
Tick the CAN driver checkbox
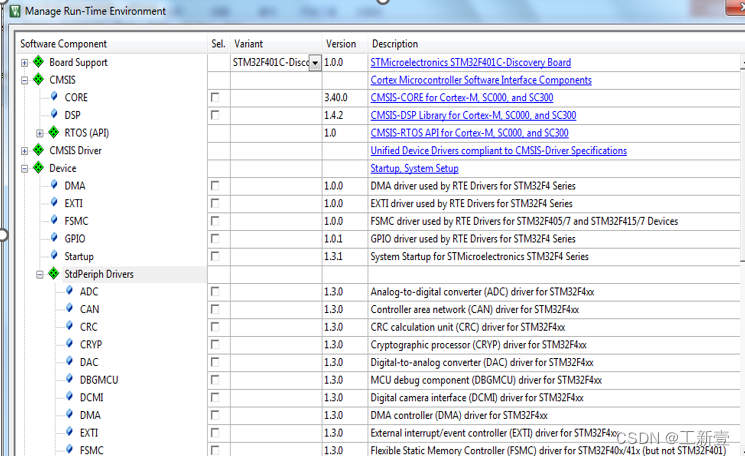[215, 309]
